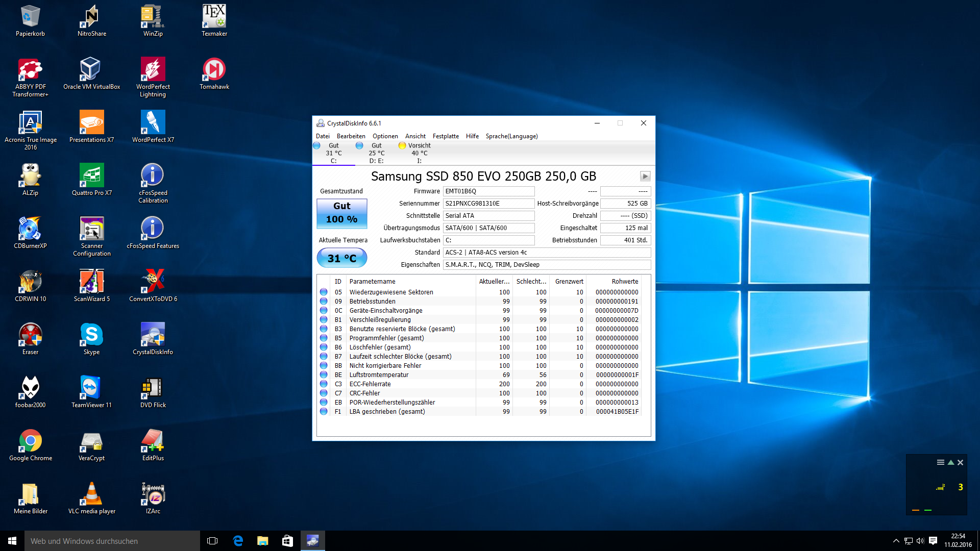
Task: Click the widget hamburger menu icon
Action: 940,462
